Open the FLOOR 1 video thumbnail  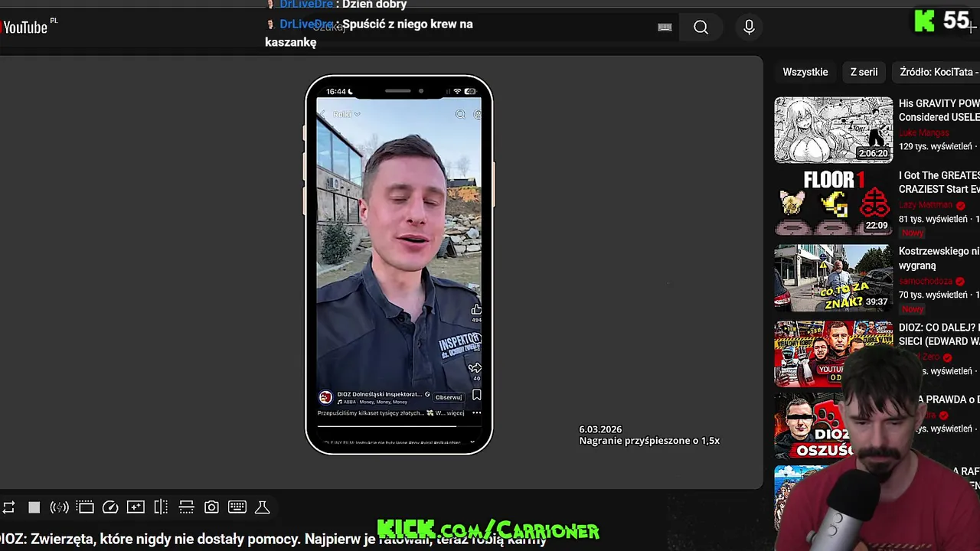click(x=833, y=203)
